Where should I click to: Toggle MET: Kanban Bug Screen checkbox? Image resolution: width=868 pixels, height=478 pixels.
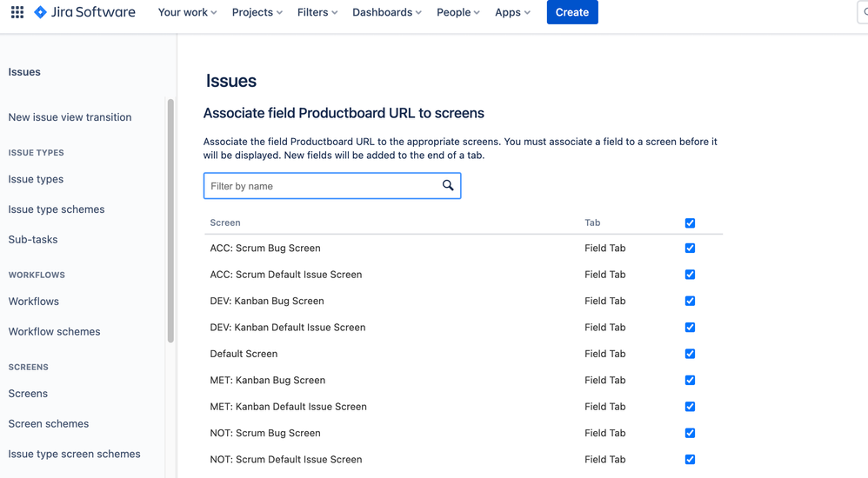690,380
